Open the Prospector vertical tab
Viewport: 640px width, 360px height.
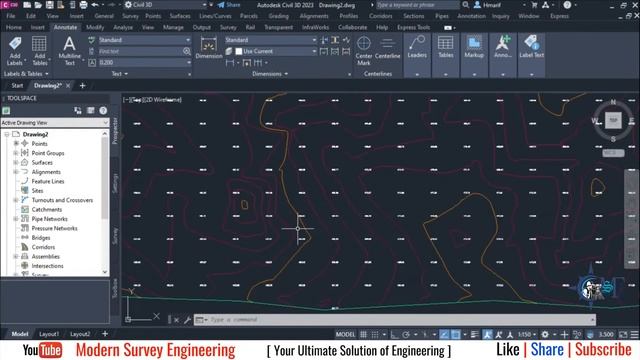point(116,130)
